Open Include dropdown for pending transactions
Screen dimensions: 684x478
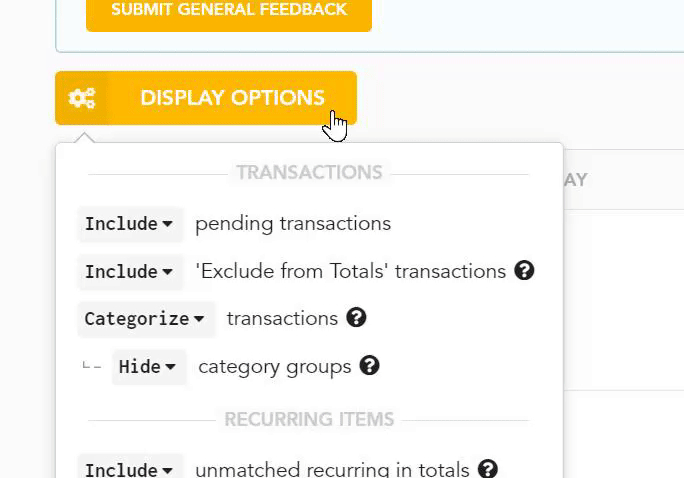129,224
